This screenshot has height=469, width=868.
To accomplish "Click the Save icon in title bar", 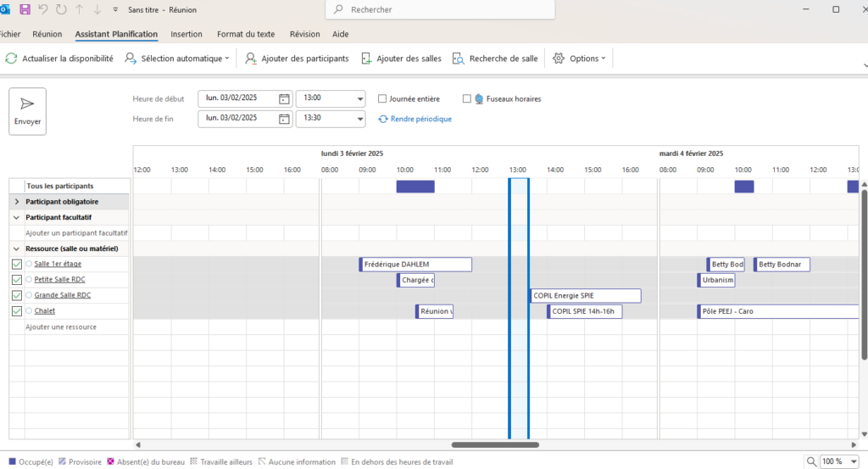I will pyautogui.click(x=25, y=9).
